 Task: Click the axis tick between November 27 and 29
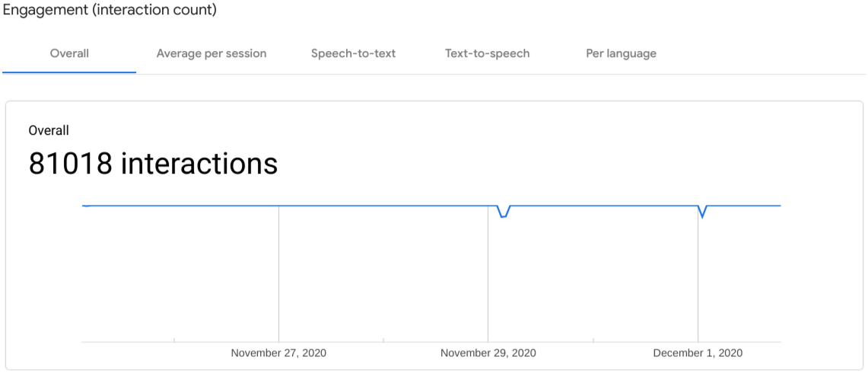pos(383,341)
